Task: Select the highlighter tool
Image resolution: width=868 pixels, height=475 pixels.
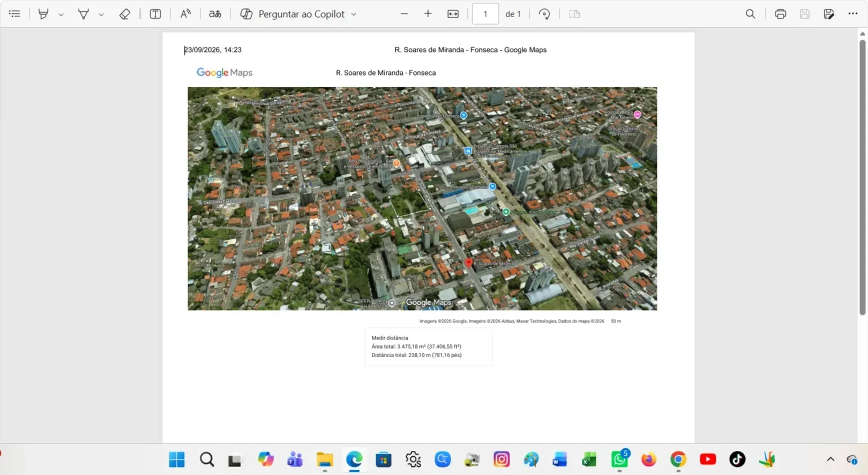Action: coord(43,14)
